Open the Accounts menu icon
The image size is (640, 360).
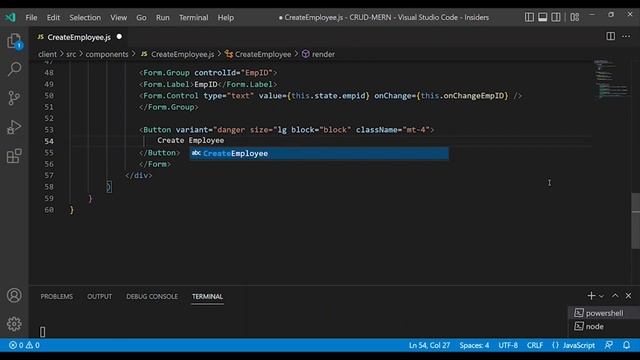[x=14, y=295]
